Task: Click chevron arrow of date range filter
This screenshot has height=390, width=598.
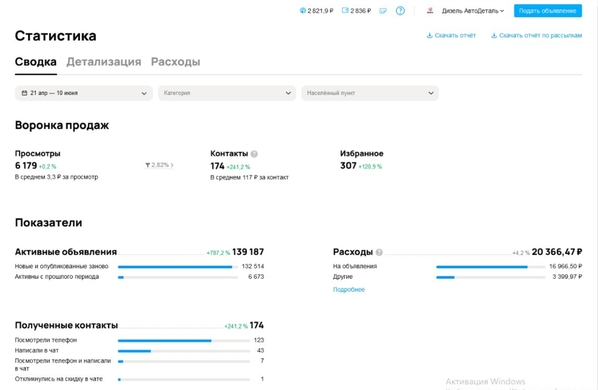Action: pyautogui.click(x=144, y=93)
